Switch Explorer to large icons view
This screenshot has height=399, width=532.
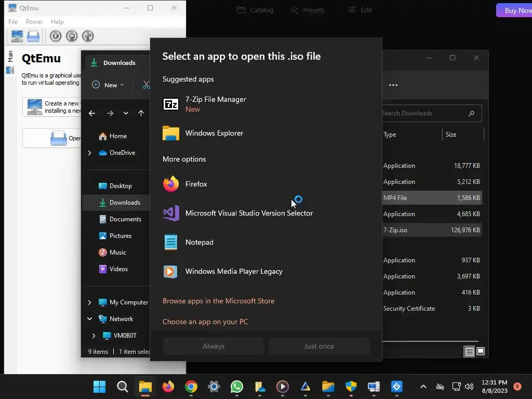coord(481,352)
